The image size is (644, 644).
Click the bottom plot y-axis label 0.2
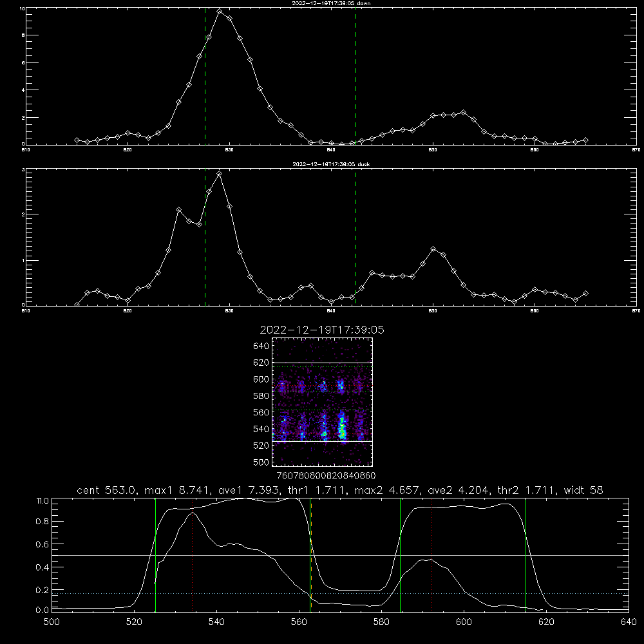tap(43, 590)
